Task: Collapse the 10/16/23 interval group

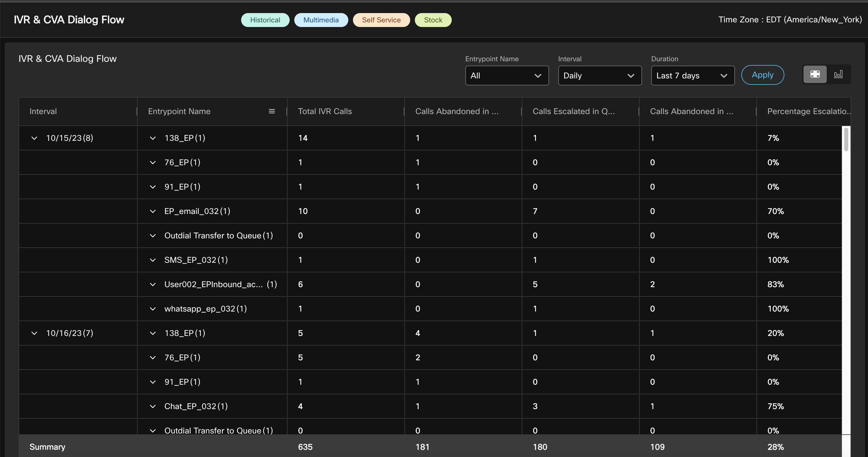Action: [x=34, y=333]
